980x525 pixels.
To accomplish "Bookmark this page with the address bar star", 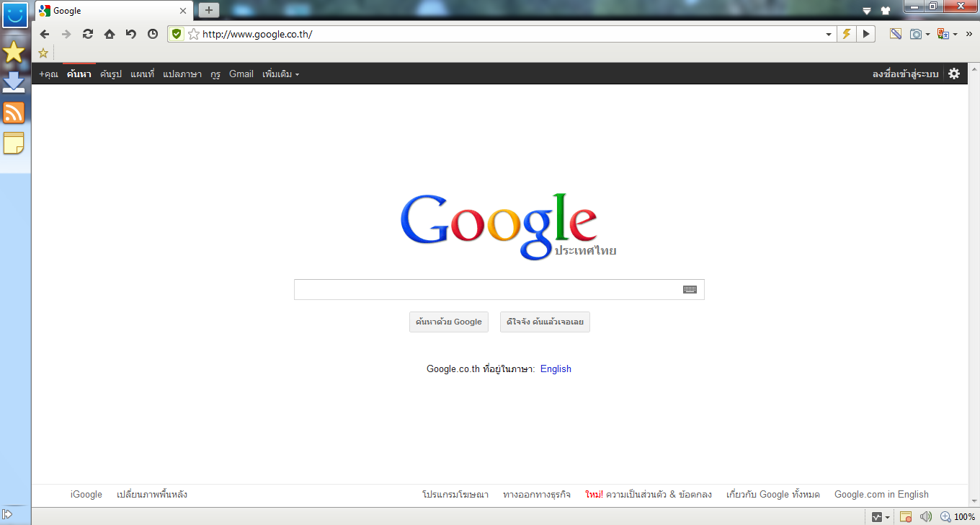I will coord(193,34).
